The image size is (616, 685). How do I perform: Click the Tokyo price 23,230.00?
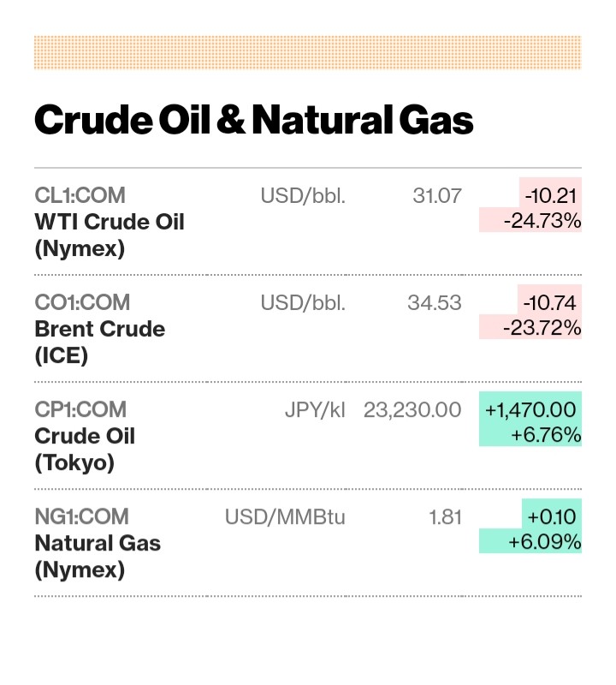(412, 409)
